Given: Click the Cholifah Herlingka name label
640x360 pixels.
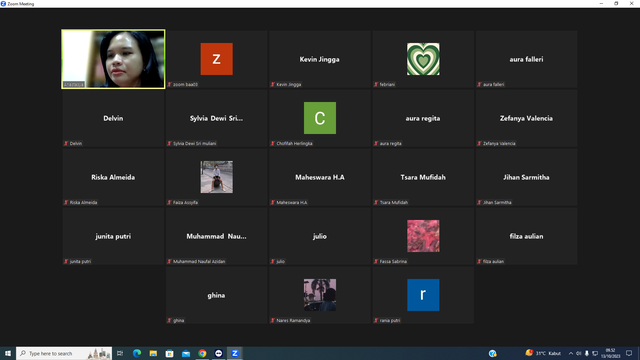Looking at the screenshot, I should 294,143.
